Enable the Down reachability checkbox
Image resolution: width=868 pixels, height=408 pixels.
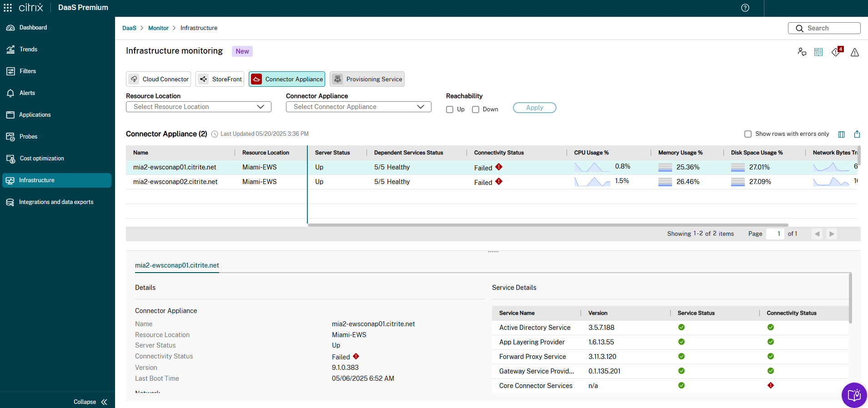tap(476, 109)
